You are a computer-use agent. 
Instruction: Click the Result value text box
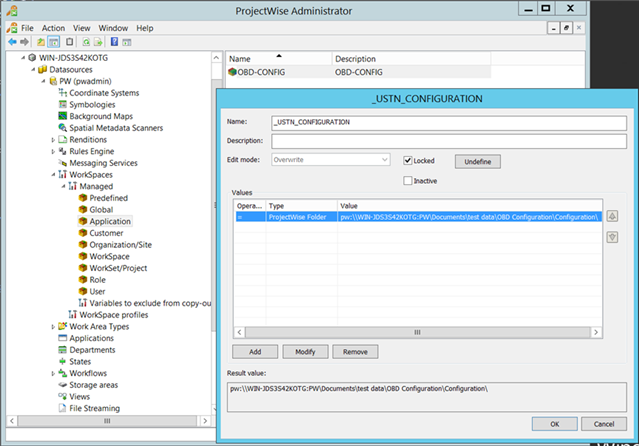point(427,397)
